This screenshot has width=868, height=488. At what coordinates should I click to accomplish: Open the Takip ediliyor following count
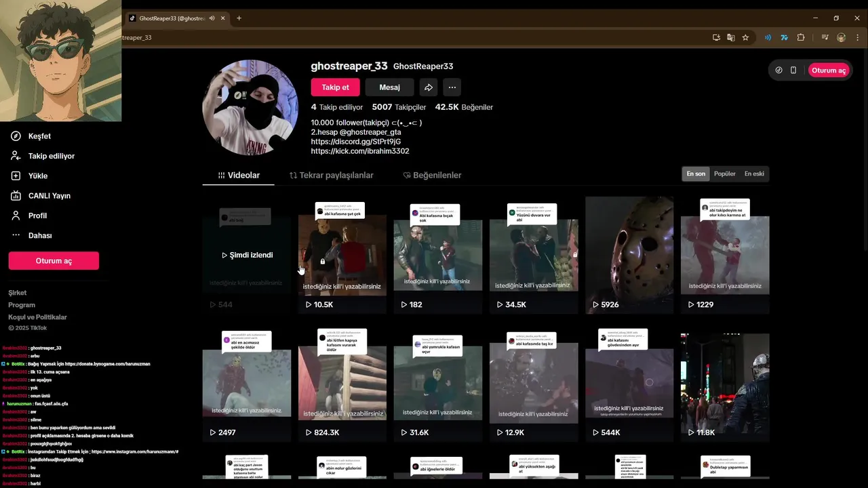pos(337,107)
